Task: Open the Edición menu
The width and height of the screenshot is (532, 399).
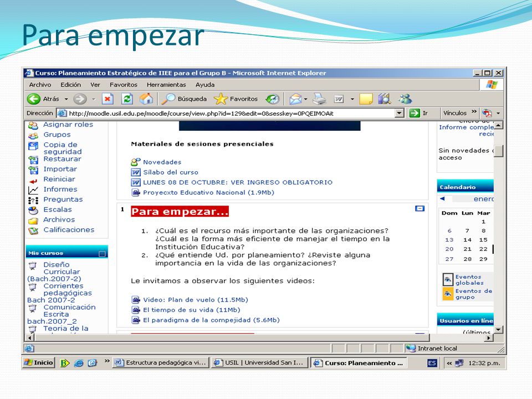Action: click(70, 85)
